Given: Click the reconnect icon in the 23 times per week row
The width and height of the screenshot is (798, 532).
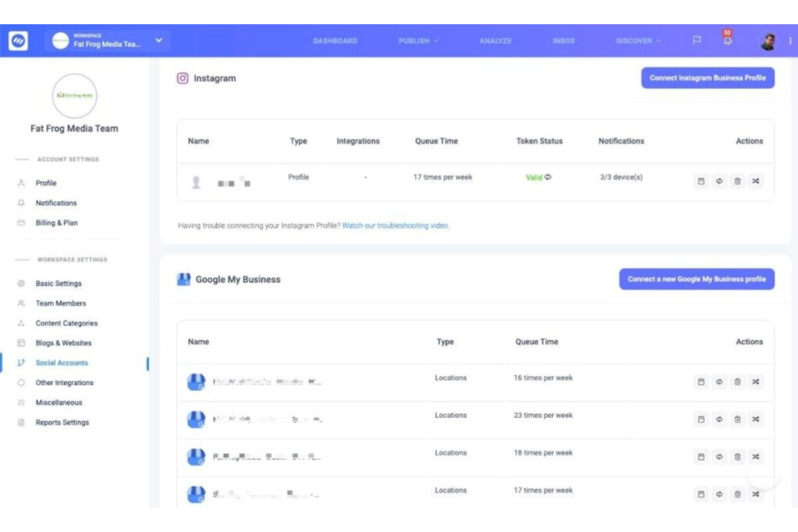Looking at the screenshot, I should (719, 419).
